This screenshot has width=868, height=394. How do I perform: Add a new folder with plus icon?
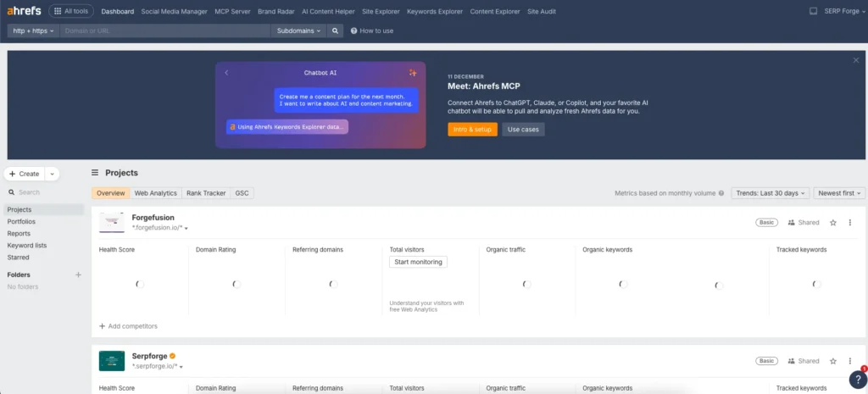(78, 275)
